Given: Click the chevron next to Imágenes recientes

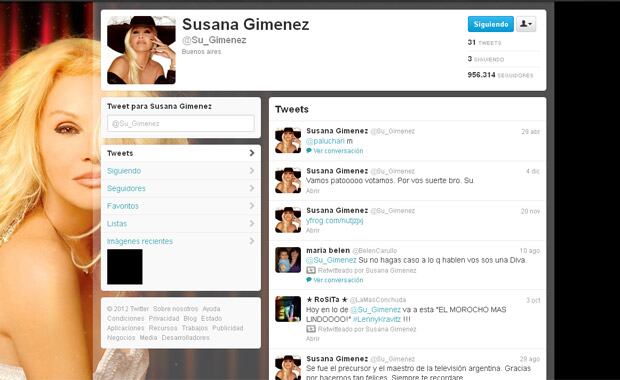Looking at the screenshot, I should [x=252, y=241].
